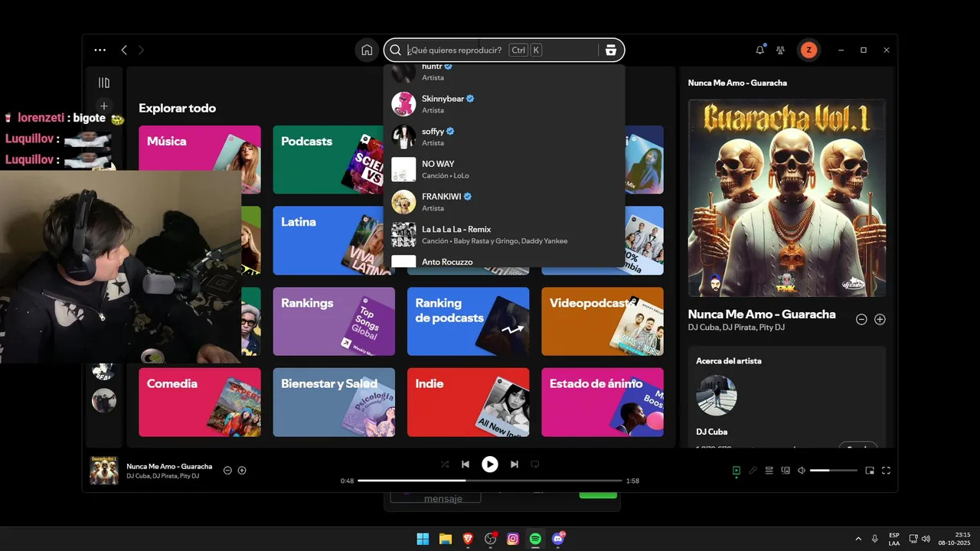
Task: Click the minus icon beside bottom bar song title
Action: pos(227,470)
